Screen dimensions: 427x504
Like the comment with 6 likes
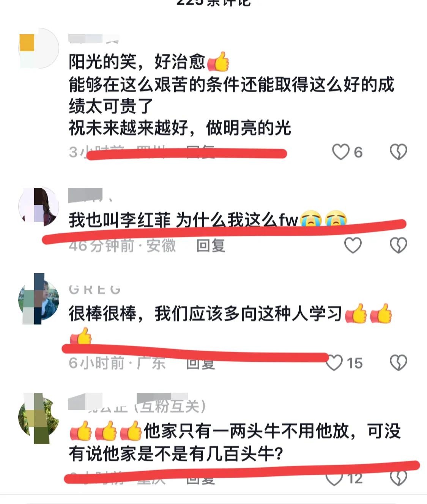tap(340, 152)
